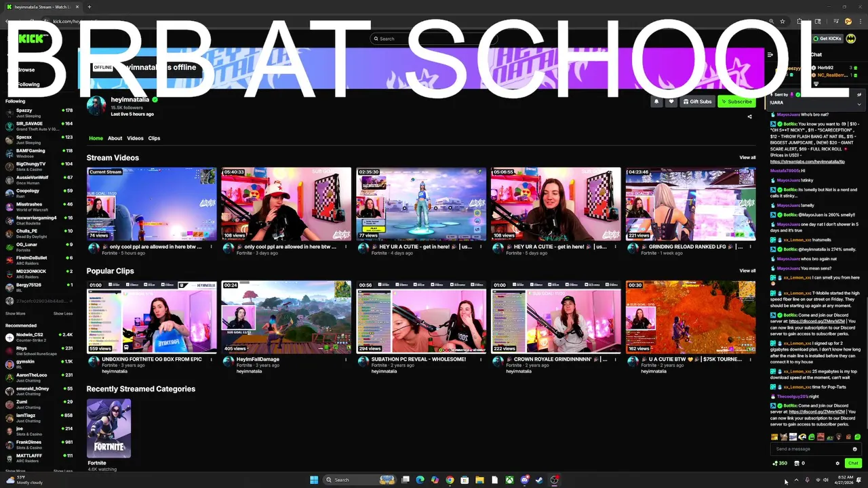Open Following in left sidebar
Viewport: 868px width, 488px height.
28,85
